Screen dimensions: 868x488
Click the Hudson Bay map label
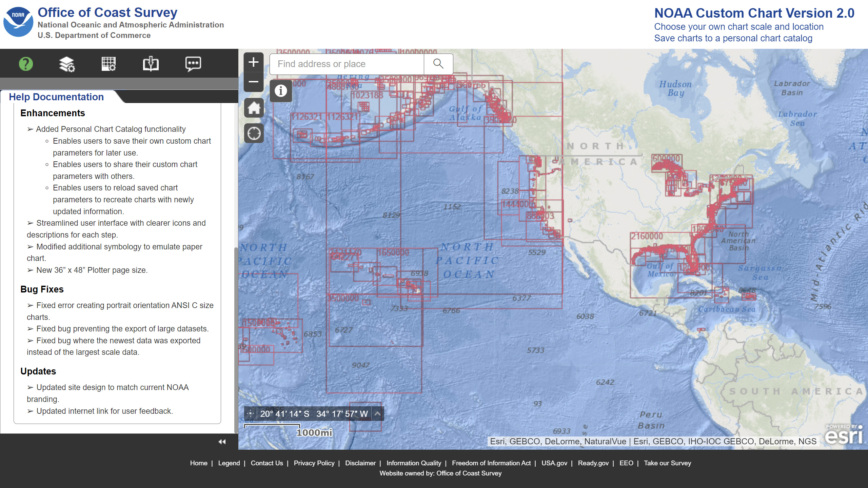(675, 88)
